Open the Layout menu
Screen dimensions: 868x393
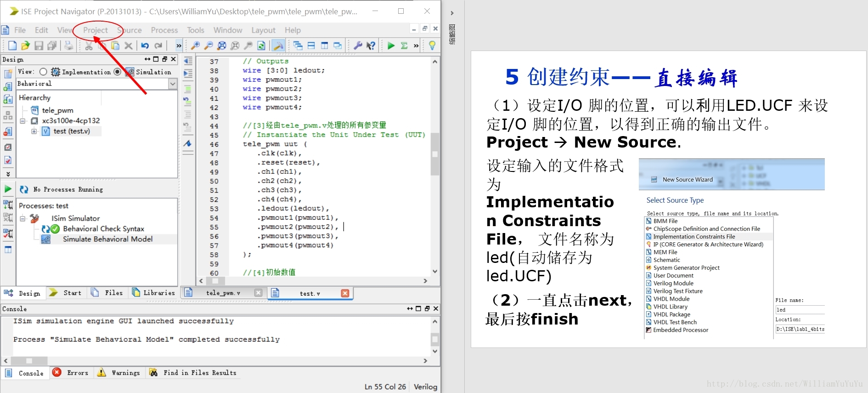click(x=263, y=30)
